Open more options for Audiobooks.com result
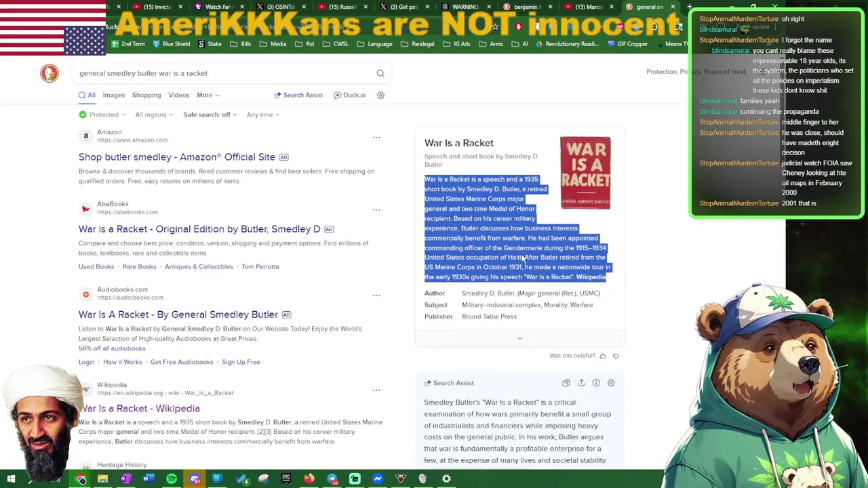This screenshot has width=868, height=488. coord(376,296)
